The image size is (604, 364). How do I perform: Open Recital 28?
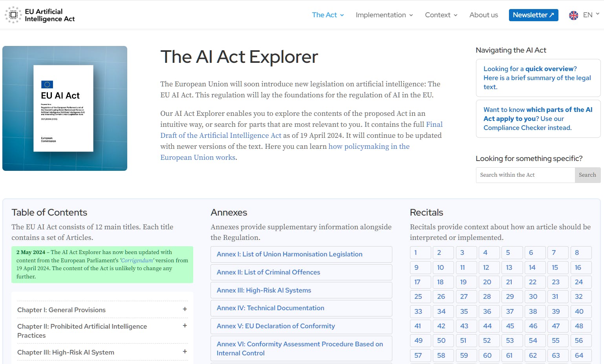coord(489,296)
